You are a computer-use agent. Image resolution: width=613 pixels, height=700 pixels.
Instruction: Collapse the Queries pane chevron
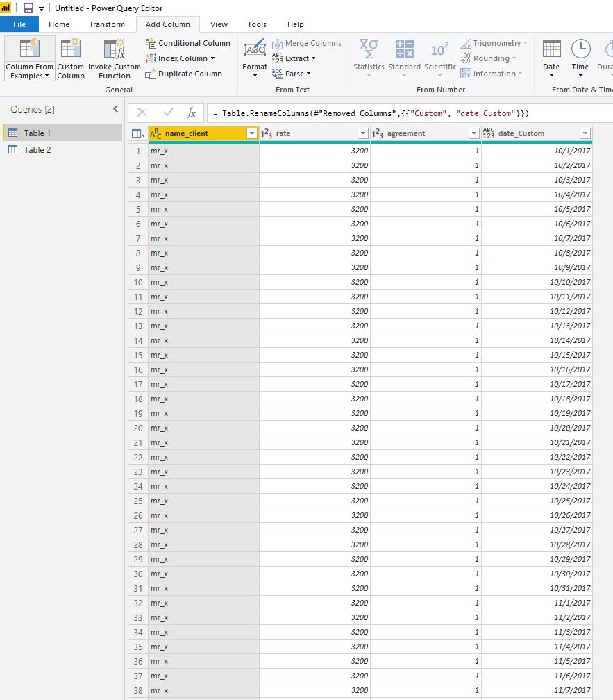pyautogui.click(x=116, y=109)
